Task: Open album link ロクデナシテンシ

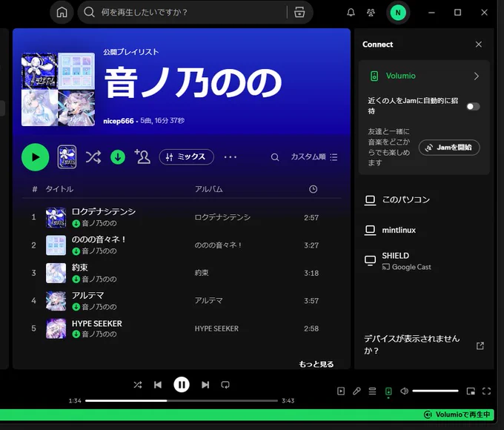Action: click(x=222, y=217)
